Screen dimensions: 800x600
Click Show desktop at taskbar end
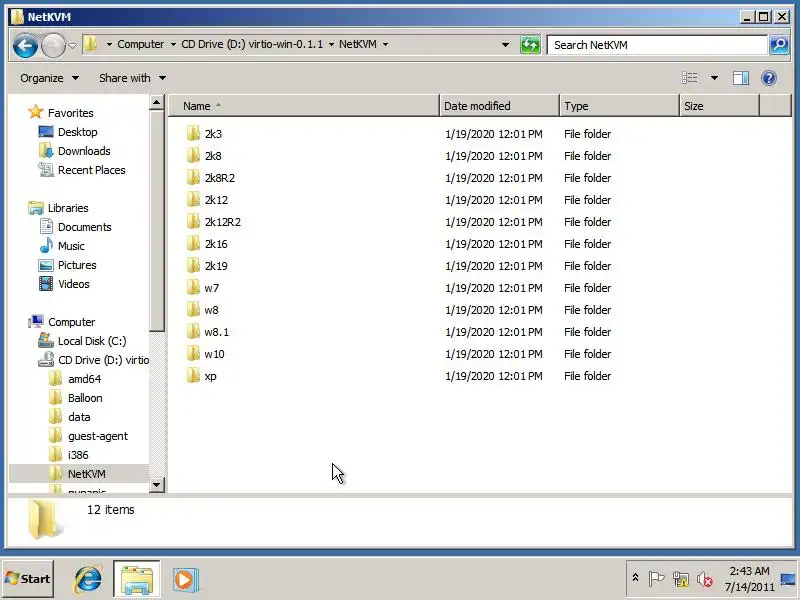coord(789,579)
